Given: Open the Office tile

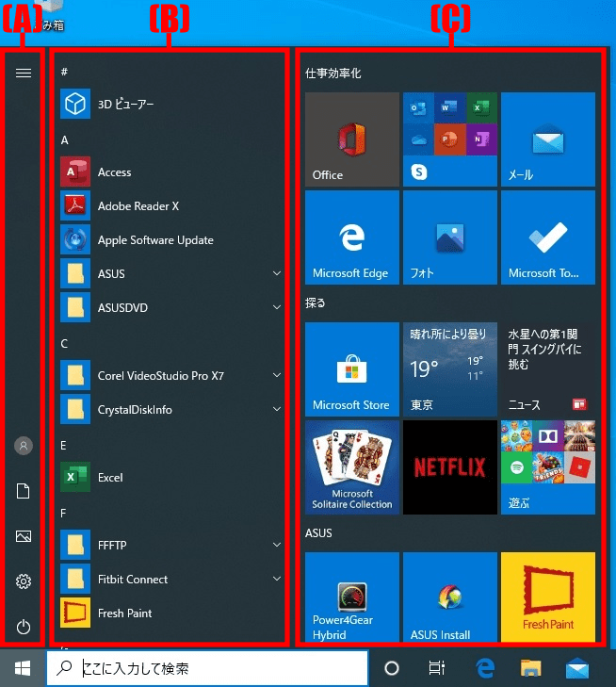Looking at the screenshot, I should tap(352, 139).
